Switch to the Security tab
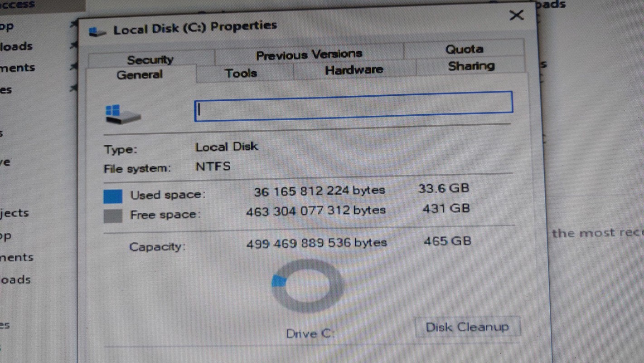 pyautogui.click(x=150, y=59)
